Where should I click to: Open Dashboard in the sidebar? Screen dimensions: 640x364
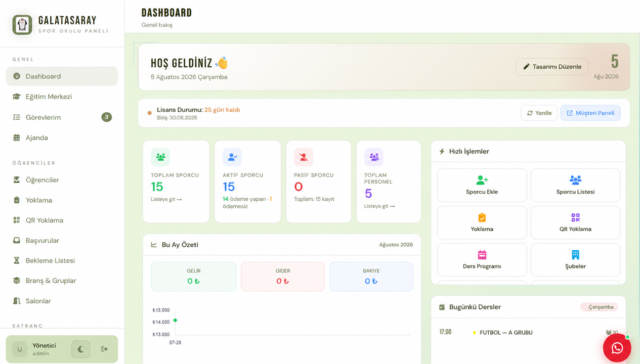tap(62, 76)
